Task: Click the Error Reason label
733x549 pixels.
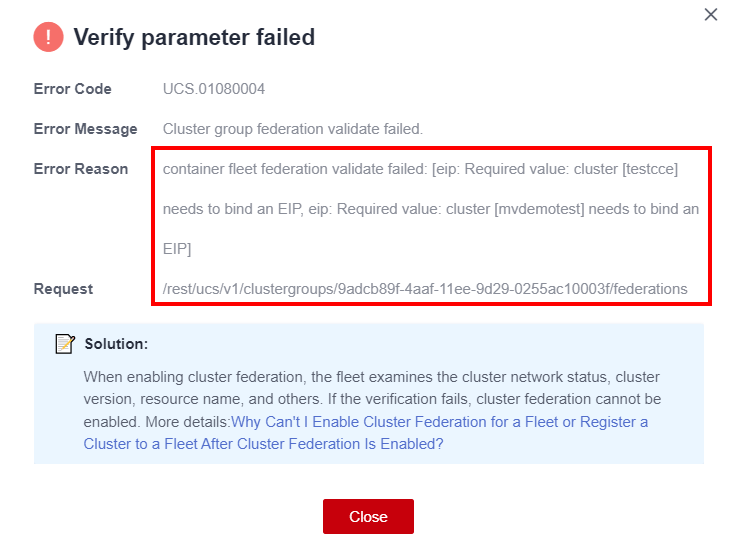Action: point(81,169)
